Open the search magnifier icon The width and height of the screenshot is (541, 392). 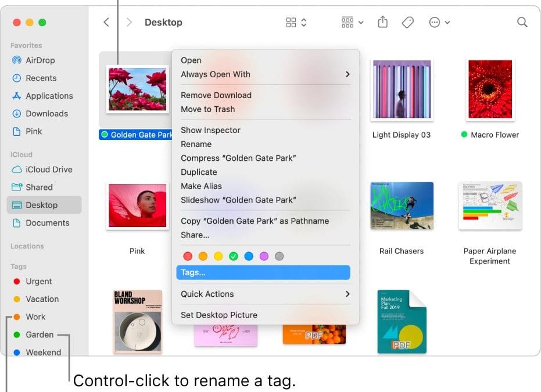coord(522,22)
